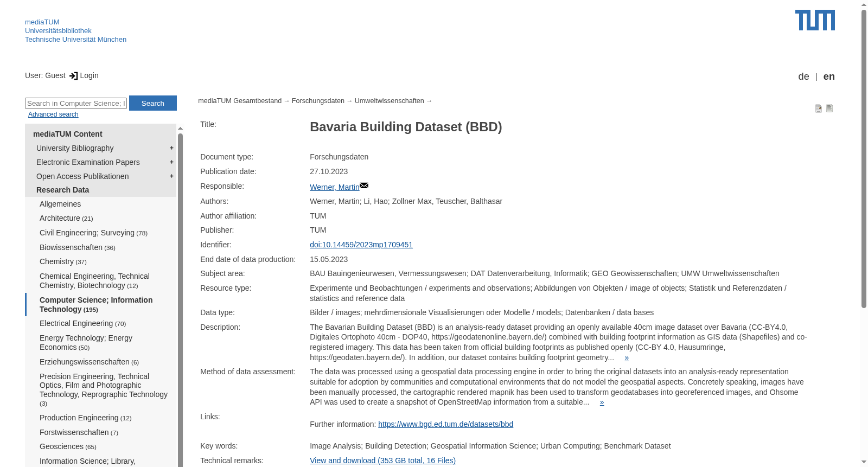Open the Biowissenschaften (36) category
Screen dimensions: 868x467
point(78,247)
